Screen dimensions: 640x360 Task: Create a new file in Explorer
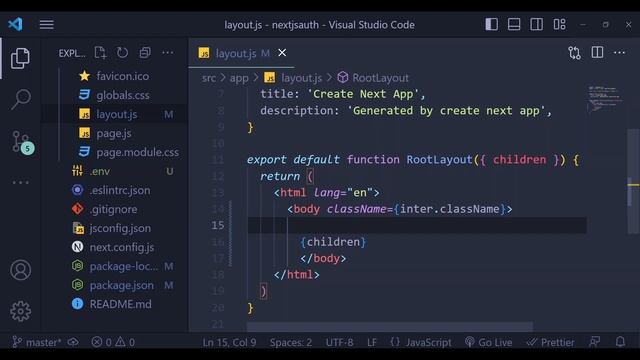click(100, 53)
